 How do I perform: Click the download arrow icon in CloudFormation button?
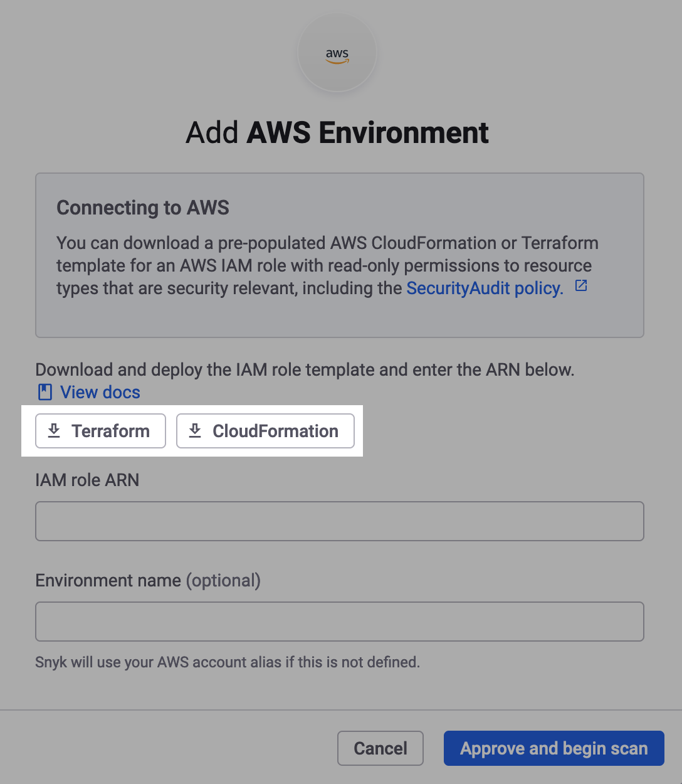point(195,431)
